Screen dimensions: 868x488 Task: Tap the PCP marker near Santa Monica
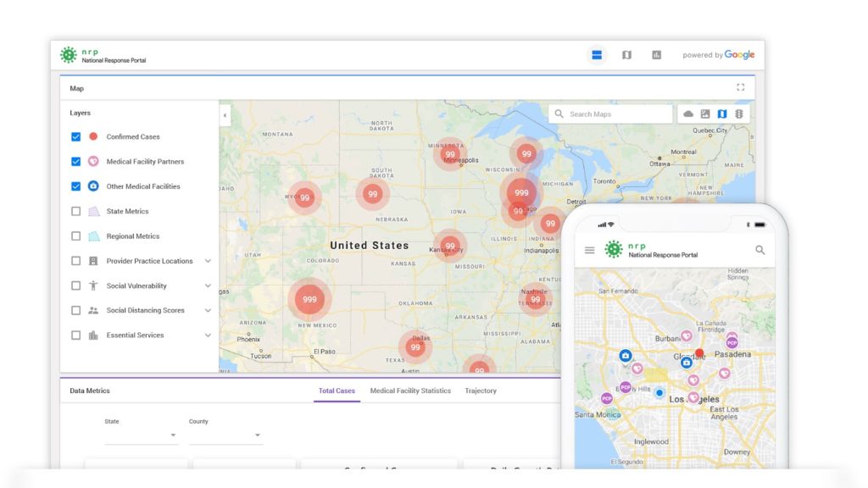[607, 398]
